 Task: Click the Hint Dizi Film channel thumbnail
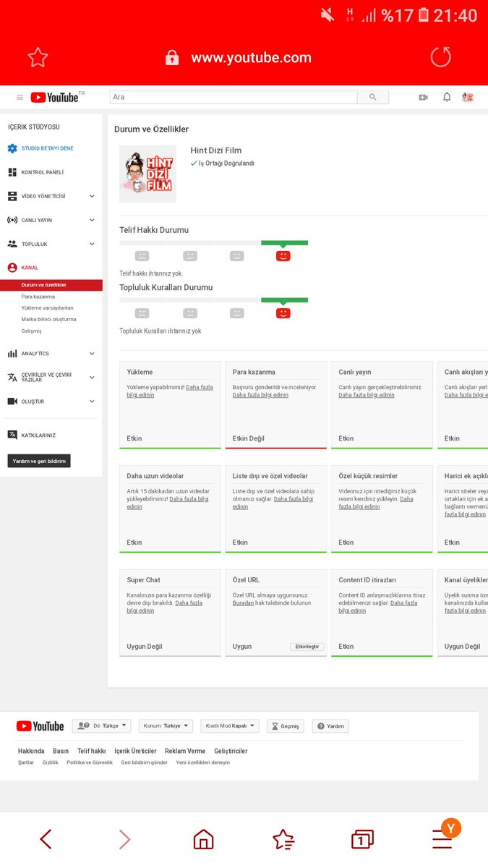147,174
